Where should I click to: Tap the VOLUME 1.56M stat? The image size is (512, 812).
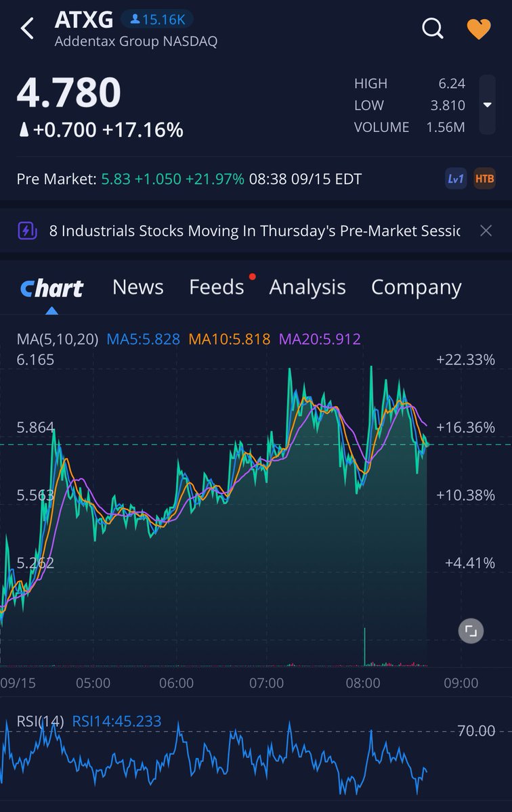tap(410, 127)
